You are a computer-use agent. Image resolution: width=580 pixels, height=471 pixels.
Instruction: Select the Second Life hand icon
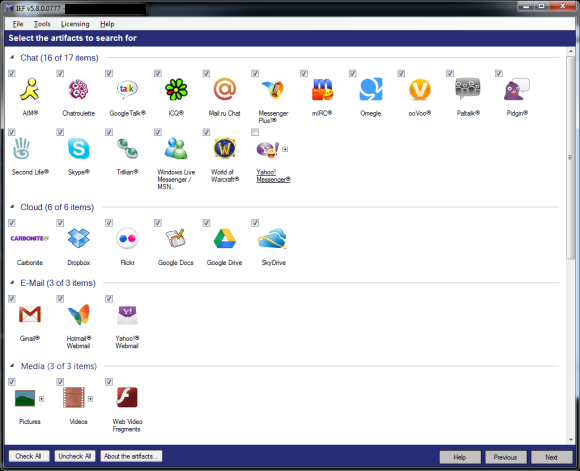(22, 148)
